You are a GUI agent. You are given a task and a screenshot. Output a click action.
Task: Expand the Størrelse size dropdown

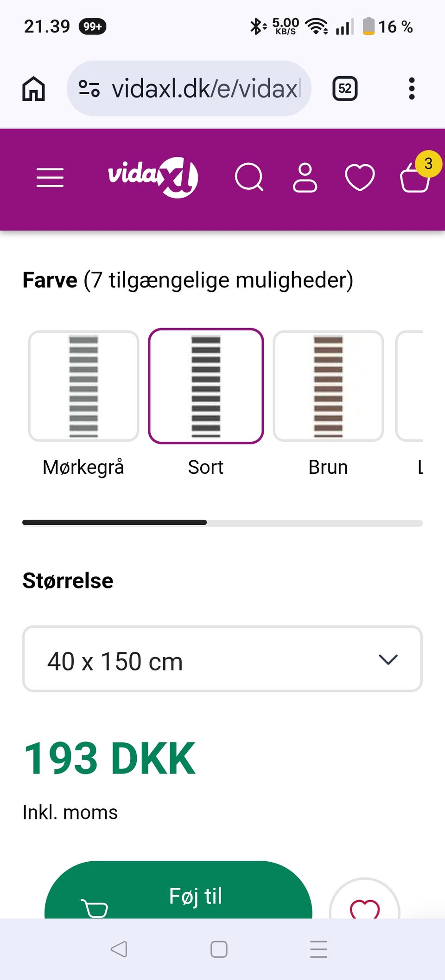(x=222, y=659)
